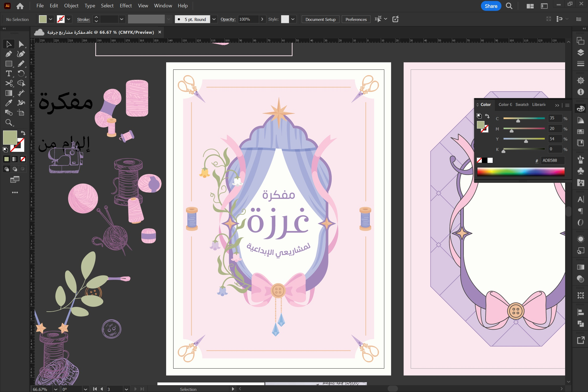Expand the zoom level dropdown
588x392 pixels.
click(x=56, y=389)
